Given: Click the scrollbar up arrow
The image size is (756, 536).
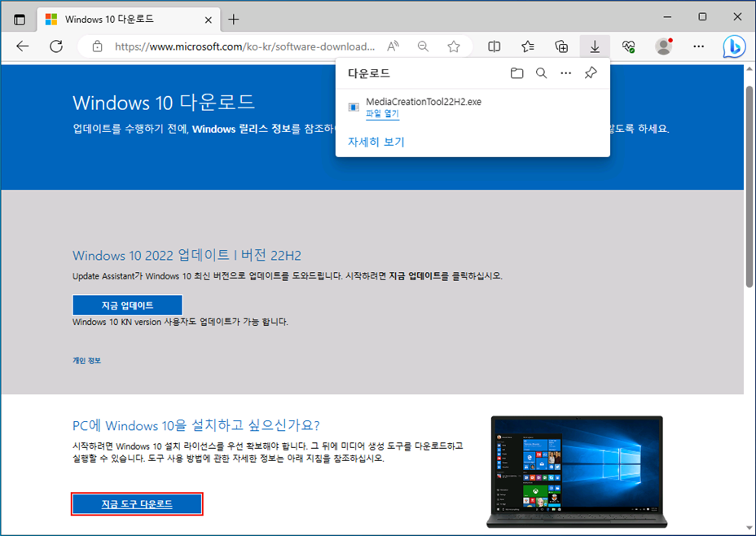Looking at the screenshot, I should (749, 69).
